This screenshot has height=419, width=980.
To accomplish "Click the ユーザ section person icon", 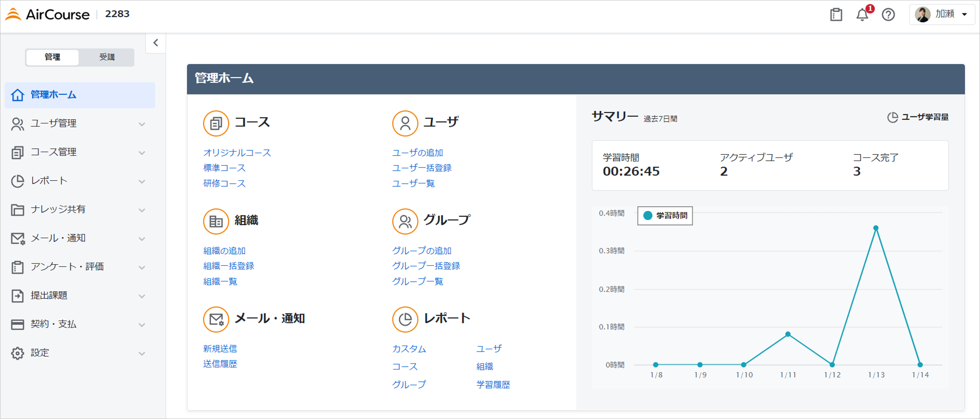I will 405,123.
